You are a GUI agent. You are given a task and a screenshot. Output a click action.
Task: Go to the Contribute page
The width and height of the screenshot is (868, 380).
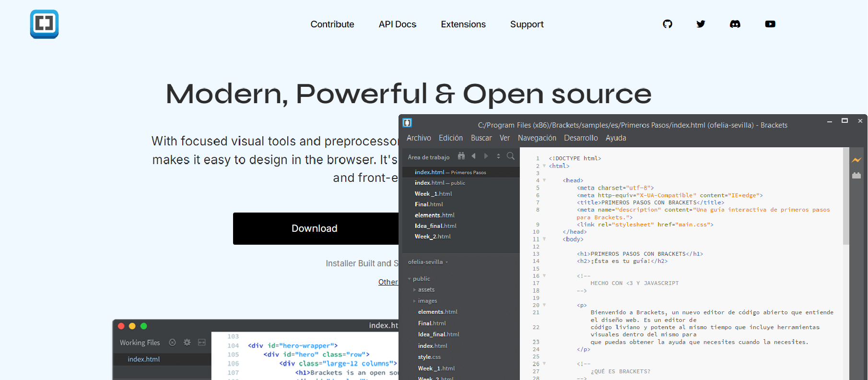332,24
